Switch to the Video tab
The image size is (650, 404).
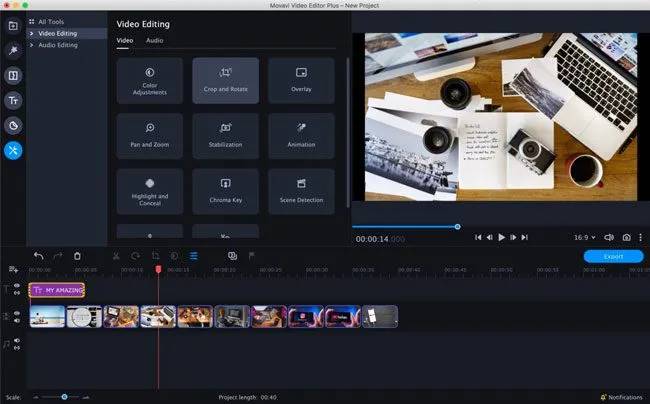pyautogui.click(x=125, y=41)
